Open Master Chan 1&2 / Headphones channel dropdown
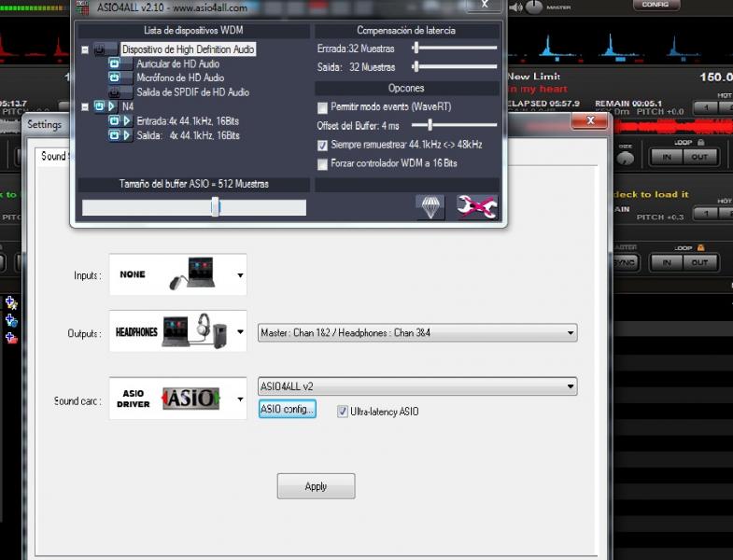 click(x=417, y=333)
